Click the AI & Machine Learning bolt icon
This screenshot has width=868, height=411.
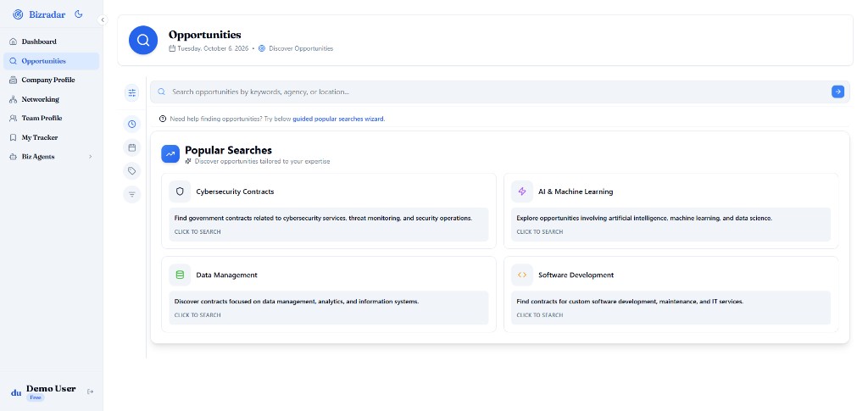[x=522, y=192]
